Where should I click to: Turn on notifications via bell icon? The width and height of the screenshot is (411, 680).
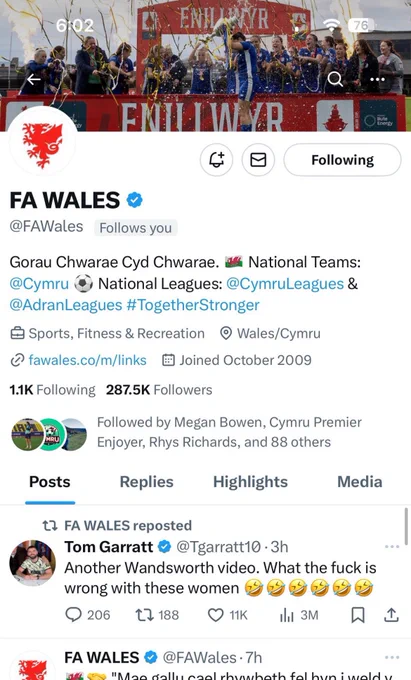216,160
